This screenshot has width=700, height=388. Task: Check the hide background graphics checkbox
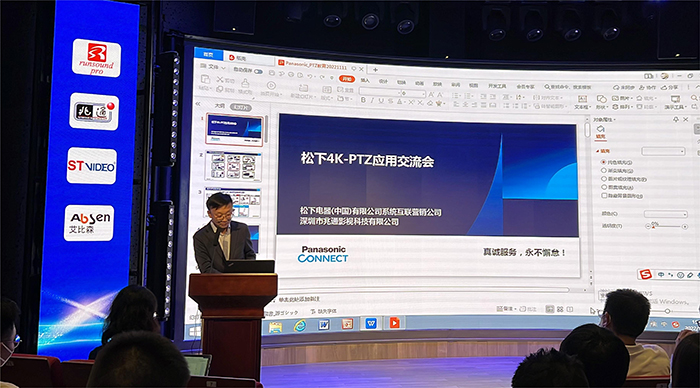(x=604, y=196)
